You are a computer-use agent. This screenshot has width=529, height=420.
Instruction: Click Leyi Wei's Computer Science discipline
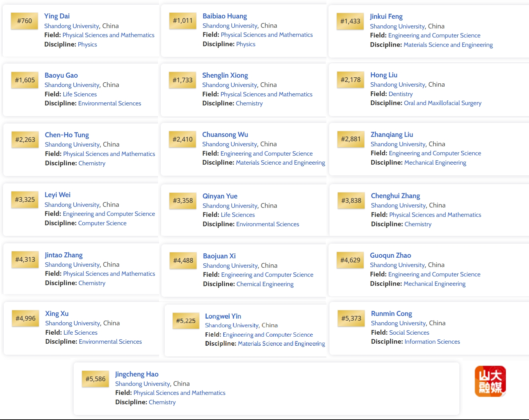[x=102, y=223]
